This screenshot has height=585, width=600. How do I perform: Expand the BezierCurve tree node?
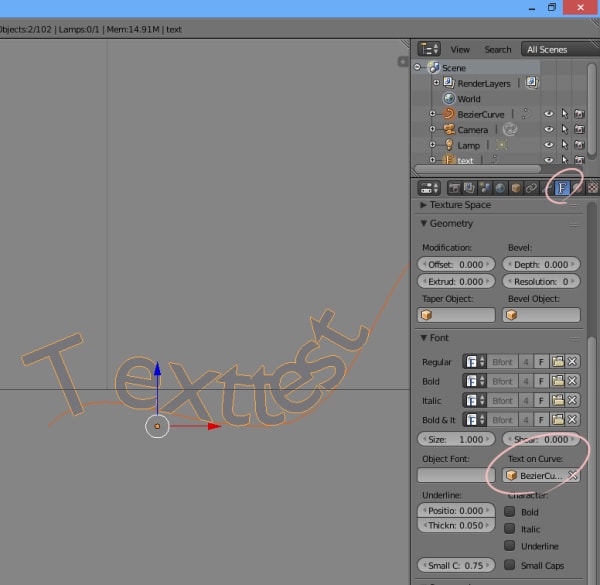pyautogui.click(x=432, y=114)
